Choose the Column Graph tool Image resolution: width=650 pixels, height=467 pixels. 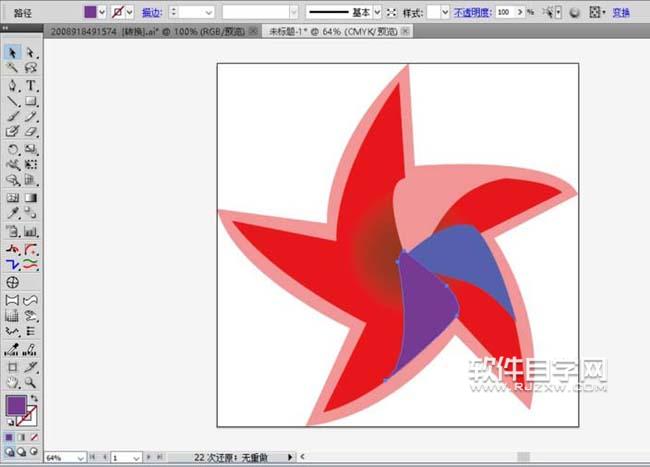(30, 231)
